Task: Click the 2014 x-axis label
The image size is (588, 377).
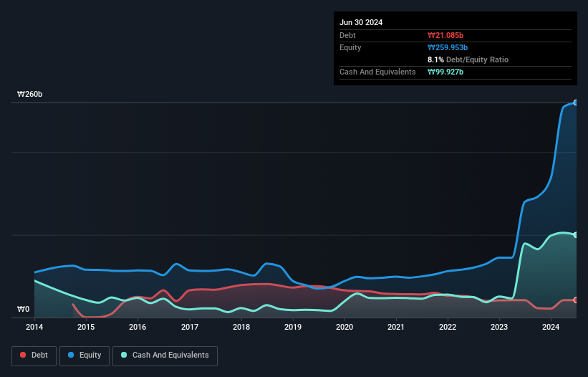Action: (34, 327)
